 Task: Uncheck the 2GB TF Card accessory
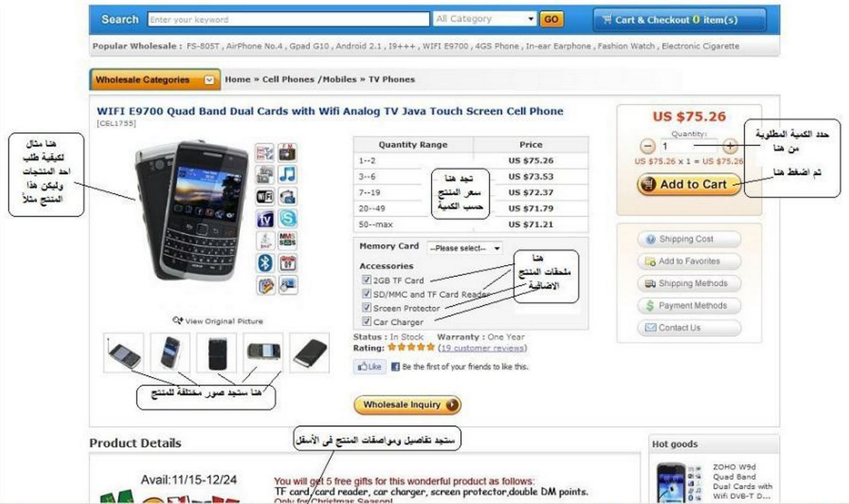tap(366, 280)
